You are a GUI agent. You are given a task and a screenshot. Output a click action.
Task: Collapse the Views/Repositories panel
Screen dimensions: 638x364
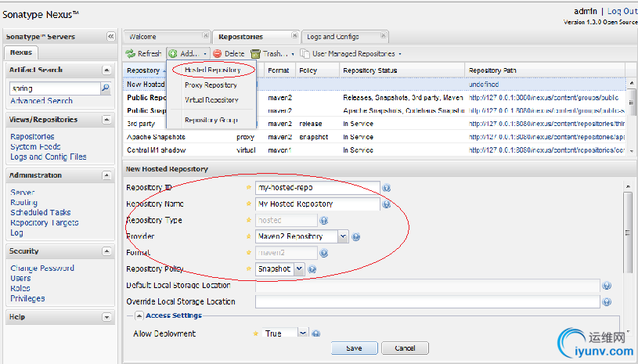[x=106, y=120]
